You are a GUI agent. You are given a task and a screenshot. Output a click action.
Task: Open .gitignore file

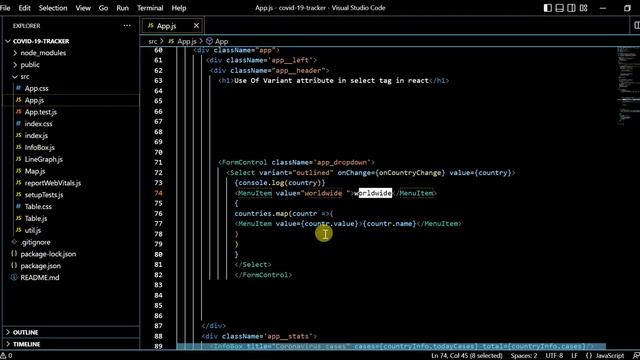tap(36, 242)
